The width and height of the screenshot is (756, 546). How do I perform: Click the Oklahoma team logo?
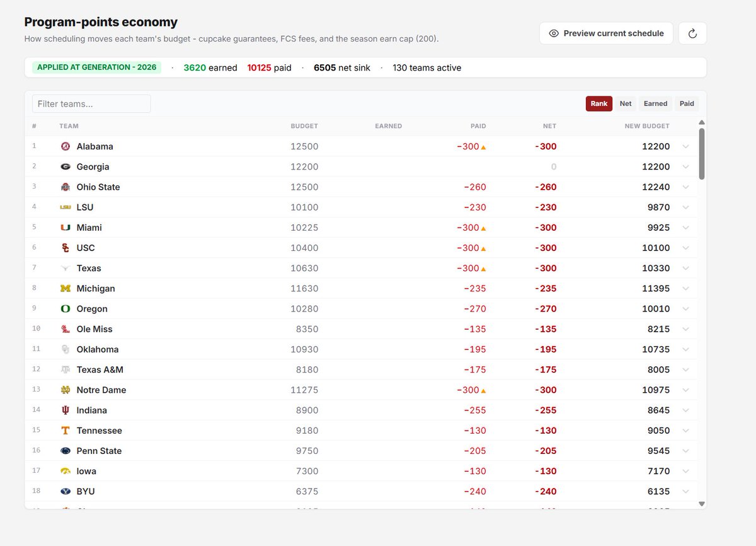point(66,349)
